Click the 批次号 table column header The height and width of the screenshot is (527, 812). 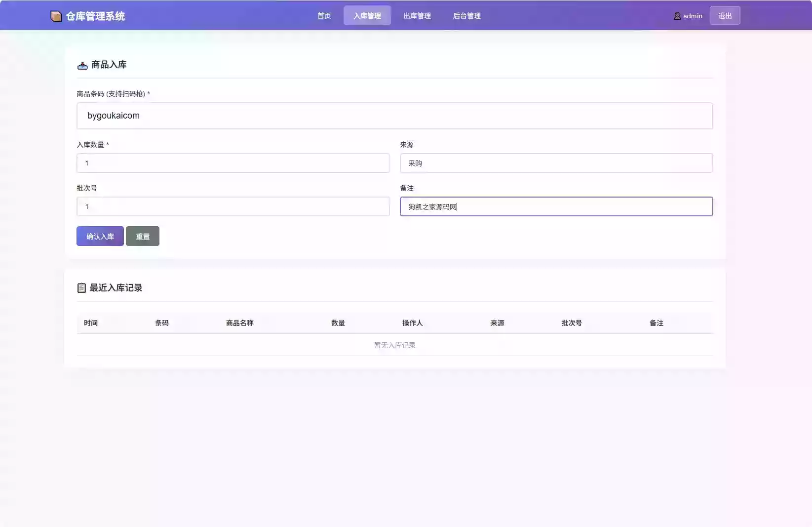pyautogui.click(x=572, y=323)
